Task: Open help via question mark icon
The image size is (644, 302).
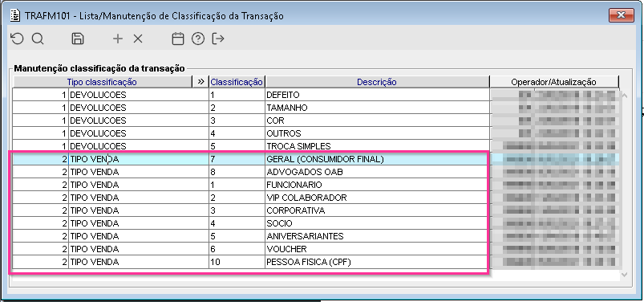Action: click(x=198, y=39)
